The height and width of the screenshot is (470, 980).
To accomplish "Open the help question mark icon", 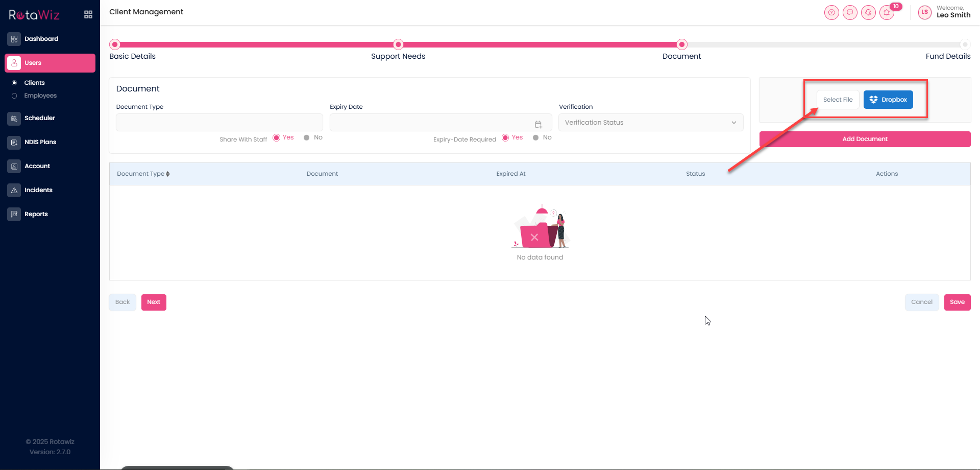I will point(831,12).
